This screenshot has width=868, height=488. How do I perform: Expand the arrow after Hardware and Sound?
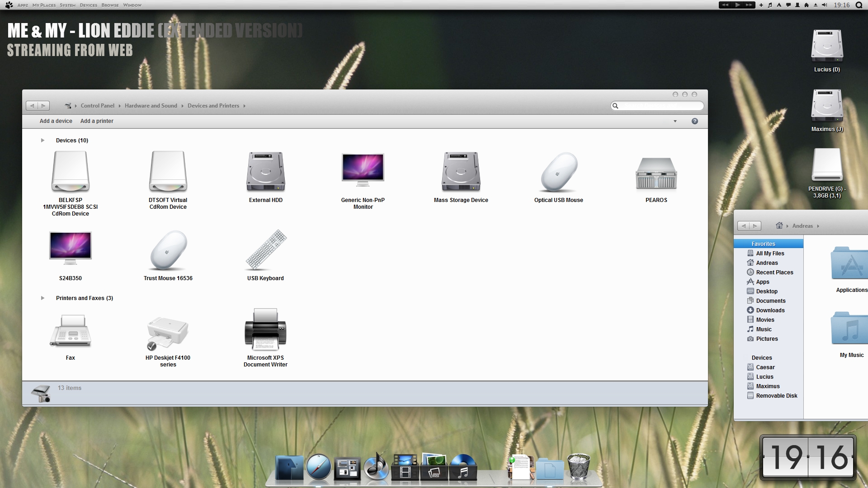pyautogui.click(x=182, y=106)
